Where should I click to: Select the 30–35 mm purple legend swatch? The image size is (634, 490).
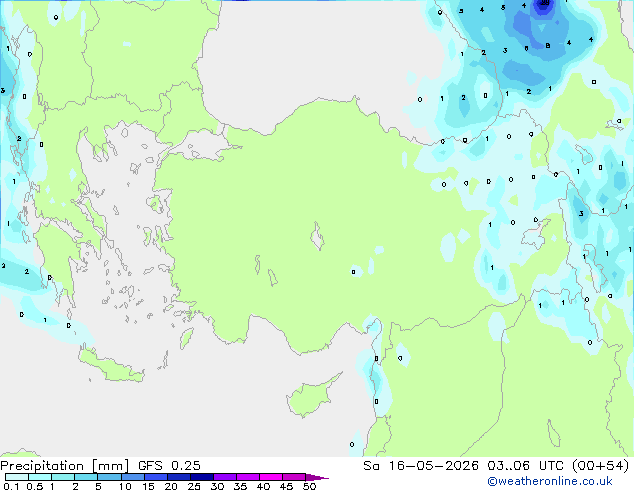coord(225,477)
